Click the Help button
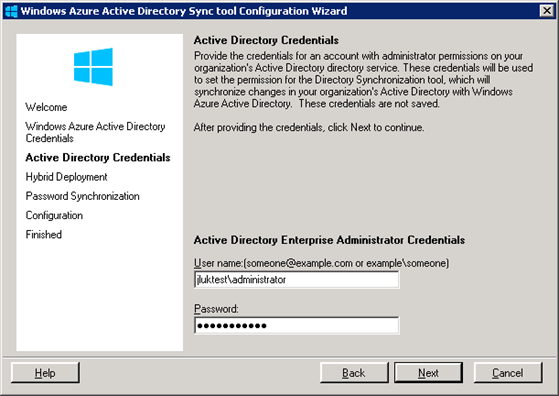 click(x=45, y=373)
